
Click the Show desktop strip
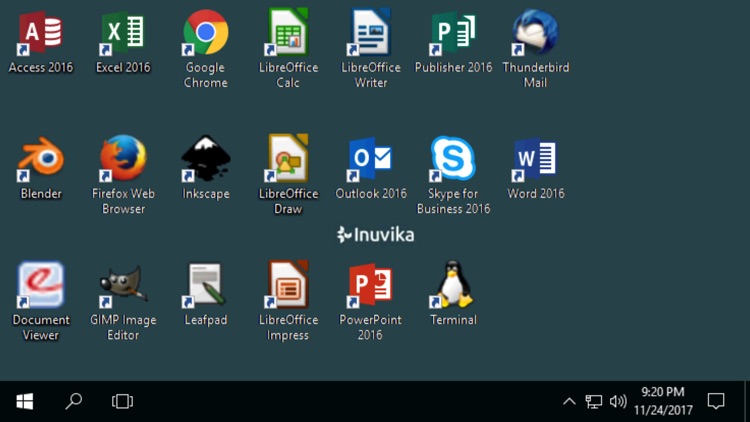(747, 401)
